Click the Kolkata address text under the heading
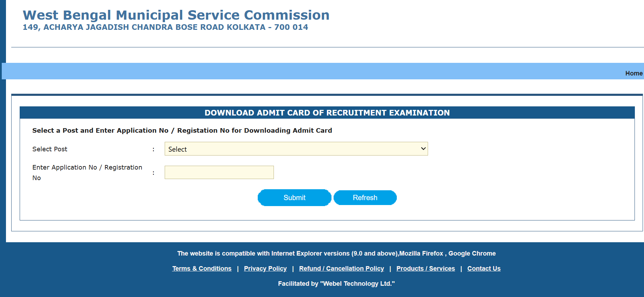Viewport: 644px width, 297px height. (x=165, y=27)
